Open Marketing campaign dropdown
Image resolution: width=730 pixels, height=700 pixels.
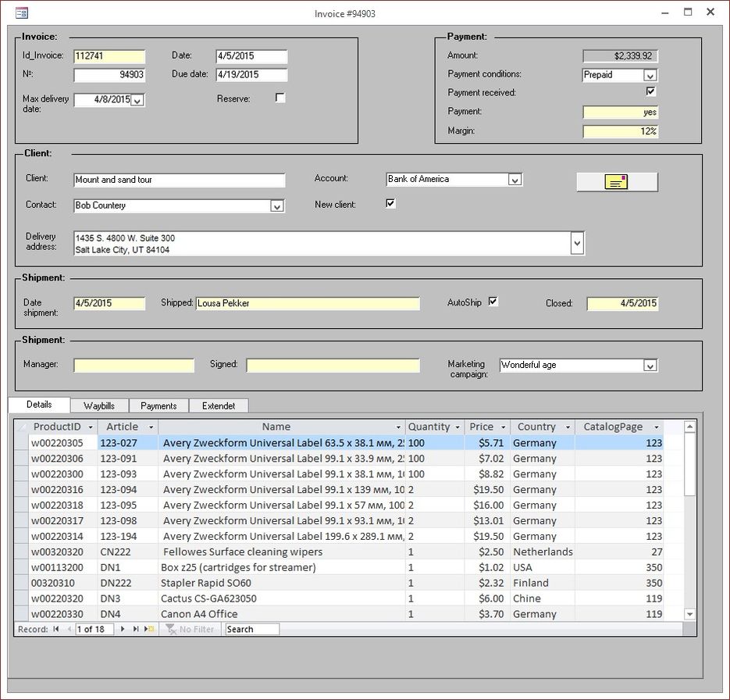pos(650,366)
